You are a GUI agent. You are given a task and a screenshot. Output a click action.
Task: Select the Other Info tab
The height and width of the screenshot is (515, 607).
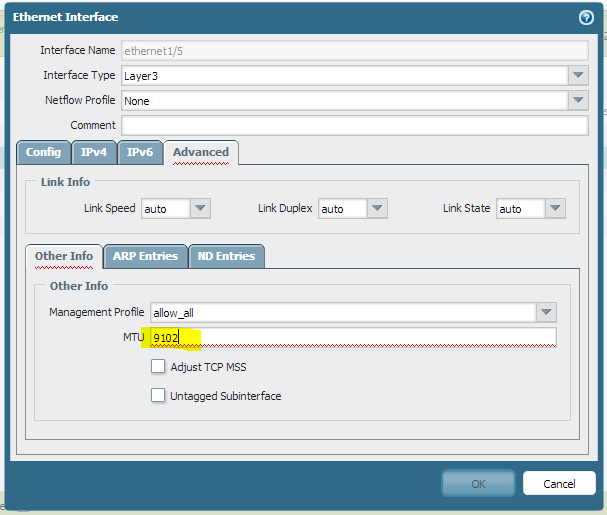[64, 256]
